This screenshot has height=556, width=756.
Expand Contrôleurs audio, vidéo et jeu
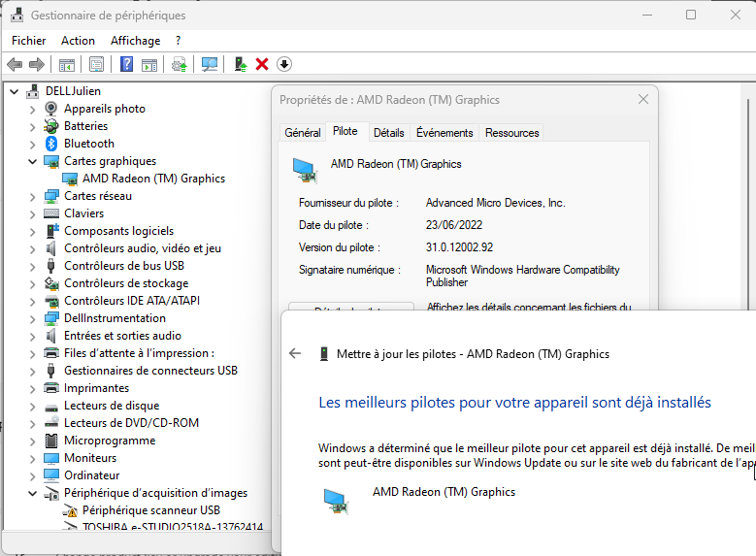32,248
